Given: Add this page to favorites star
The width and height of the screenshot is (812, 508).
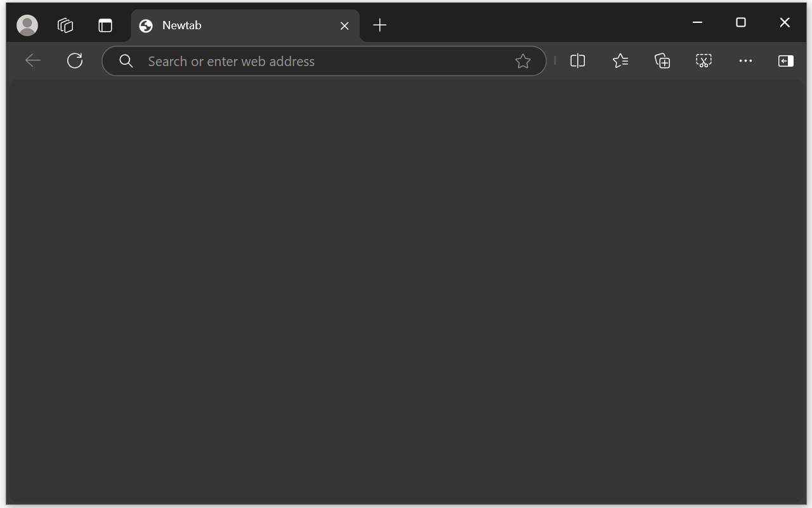Looking at the screenshot, I should pos(523,61).
